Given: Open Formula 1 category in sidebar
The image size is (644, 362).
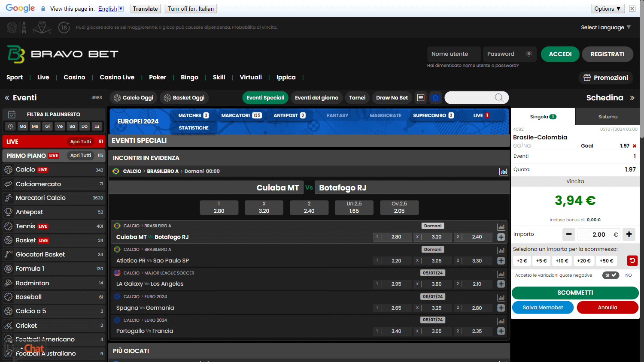Looking at the screenshot, I should coord(54,268).
